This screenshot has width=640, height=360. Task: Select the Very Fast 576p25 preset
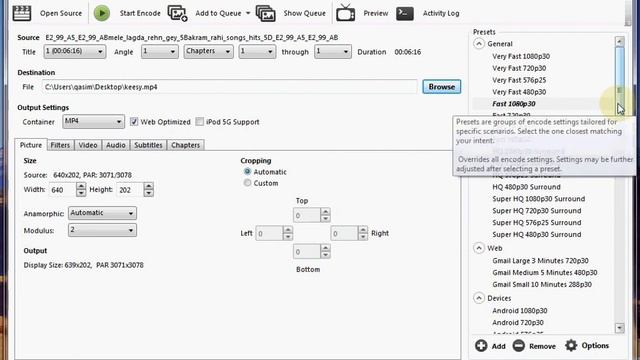point(519,80)
